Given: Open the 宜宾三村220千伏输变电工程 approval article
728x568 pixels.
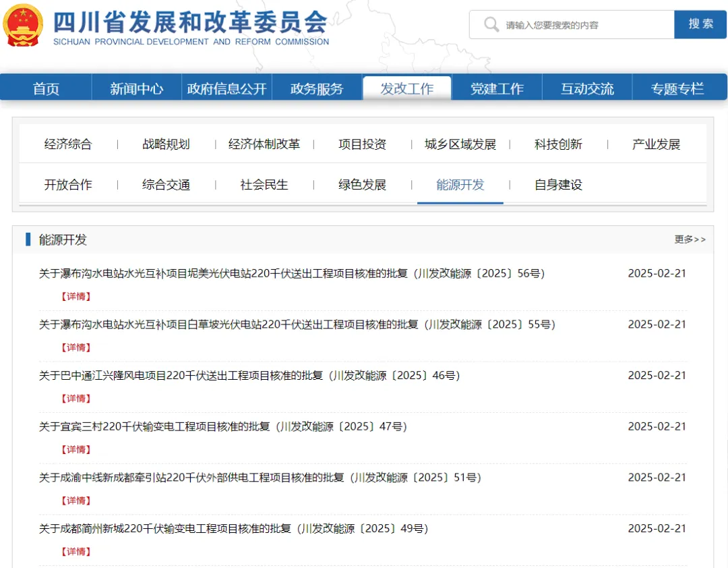Looking at the screenshot, I should coord(222,426).
